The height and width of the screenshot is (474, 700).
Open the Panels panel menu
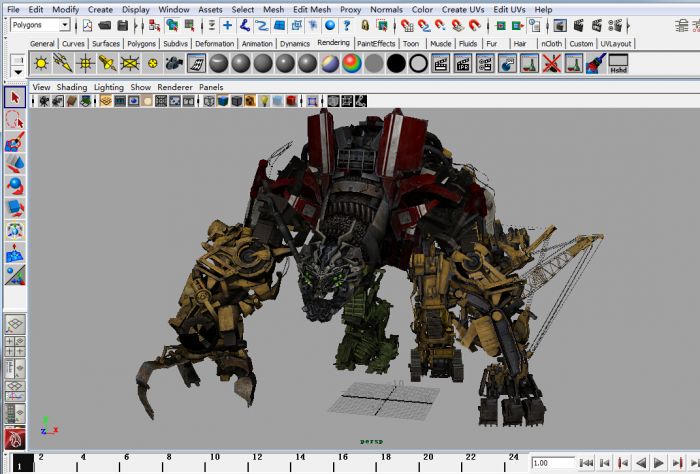211,87
